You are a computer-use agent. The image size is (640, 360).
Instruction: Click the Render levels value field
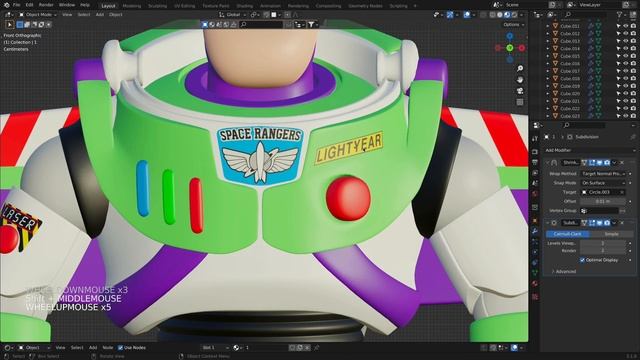(603, 251)
